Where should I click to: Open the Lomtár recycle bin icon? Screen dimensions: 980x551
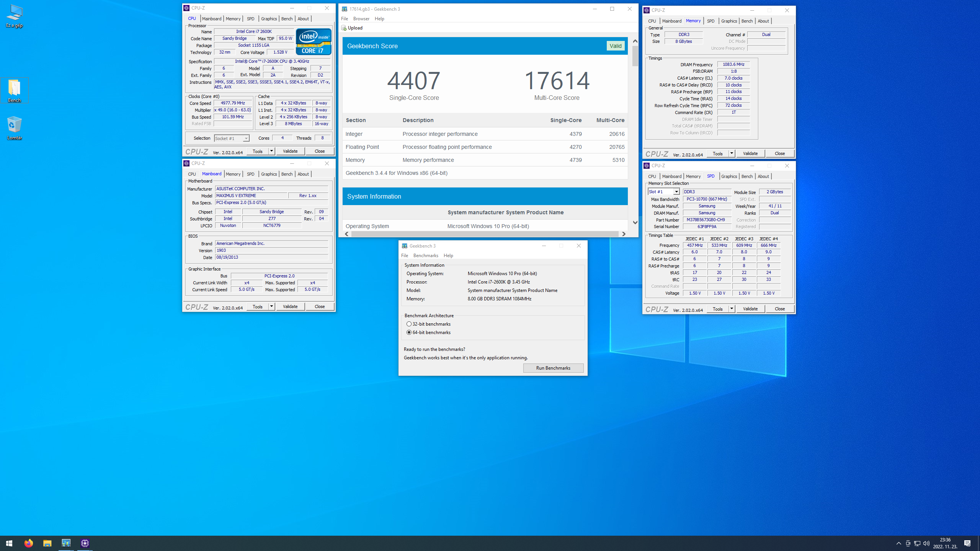point(14,128)
